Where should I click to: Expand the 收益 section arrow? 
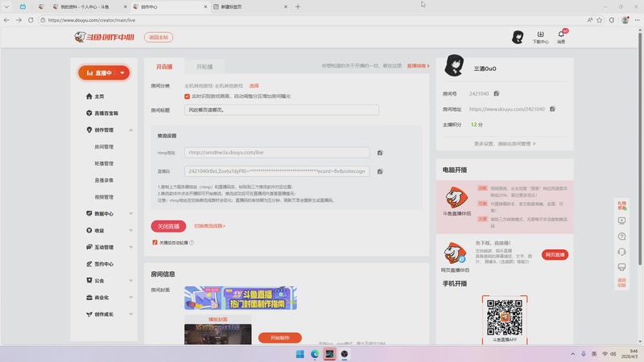click(131, 230)
